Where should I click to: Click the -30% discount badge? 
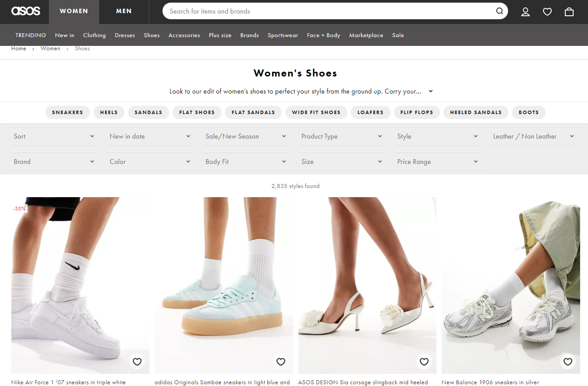pyautogui.click(x=19, y=209)
